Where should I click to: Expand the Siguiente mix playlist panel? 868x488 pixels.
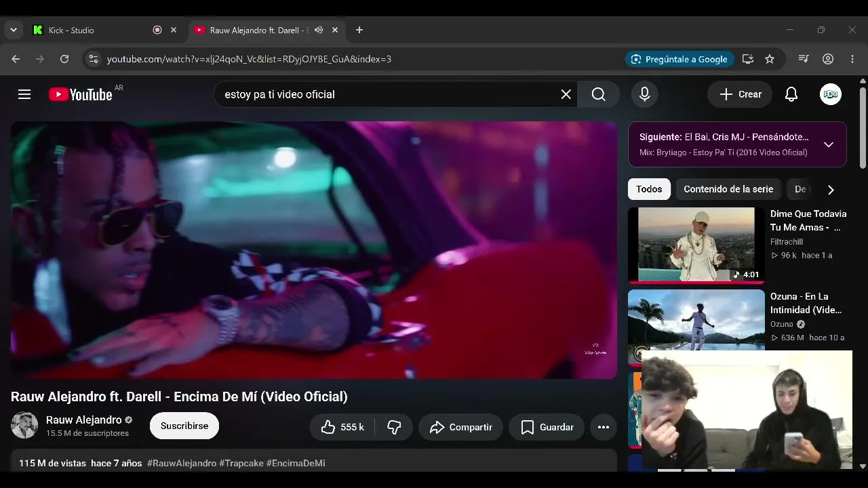(829, 144)
